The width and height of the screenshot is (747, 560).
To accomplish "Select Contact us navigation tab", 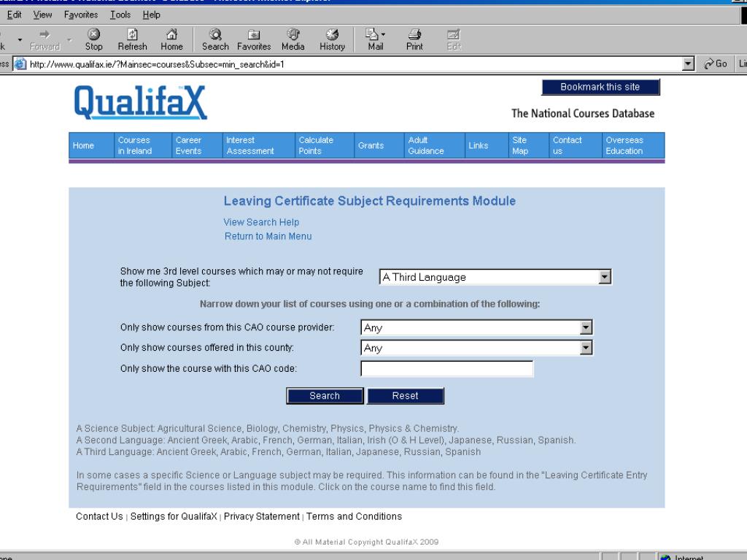I will tap(576, 146).
